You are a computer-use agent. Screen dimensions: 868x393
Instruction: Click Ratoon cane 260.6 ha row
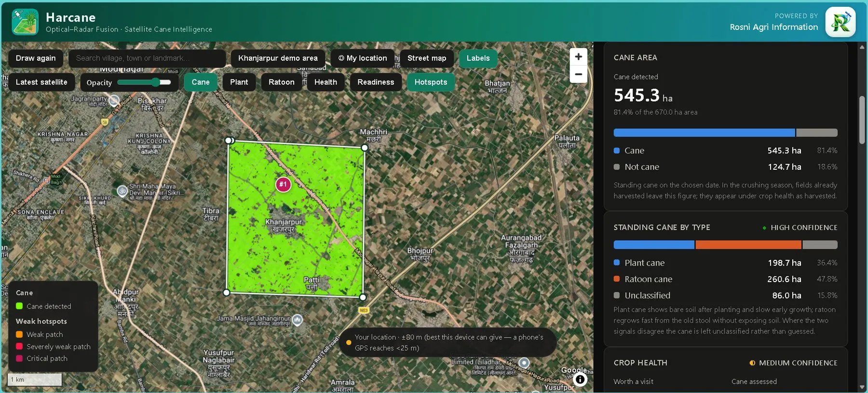tap(725, 279)
